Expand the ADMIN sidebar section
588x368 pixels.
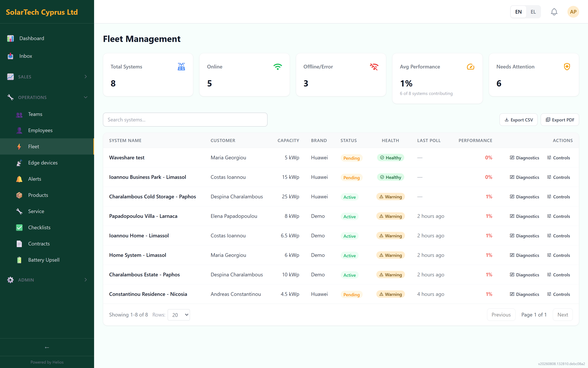[x=47, y=280]
